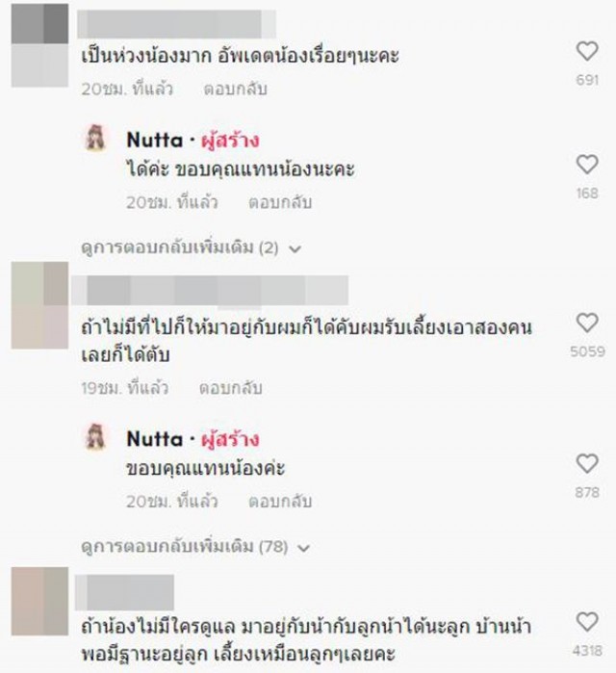Reply to Nutta's first response
The width and height of the screenshot is (616, 673).
280,202
